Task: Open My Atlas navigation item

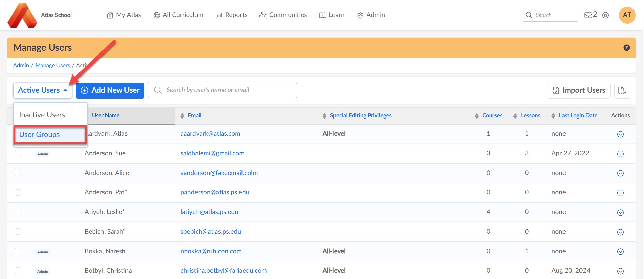Action: 123,15
